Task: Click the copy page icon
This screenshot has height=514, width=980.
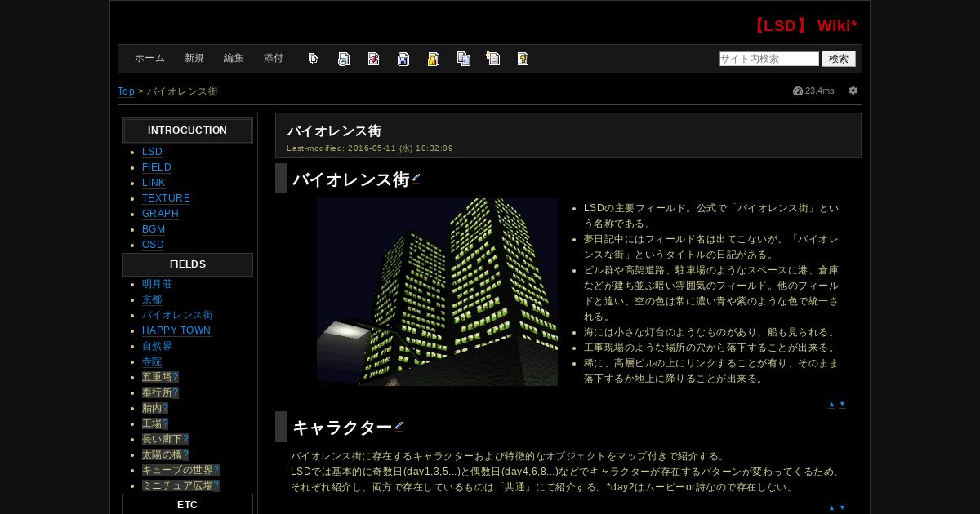Action: (x=464, y=59)
